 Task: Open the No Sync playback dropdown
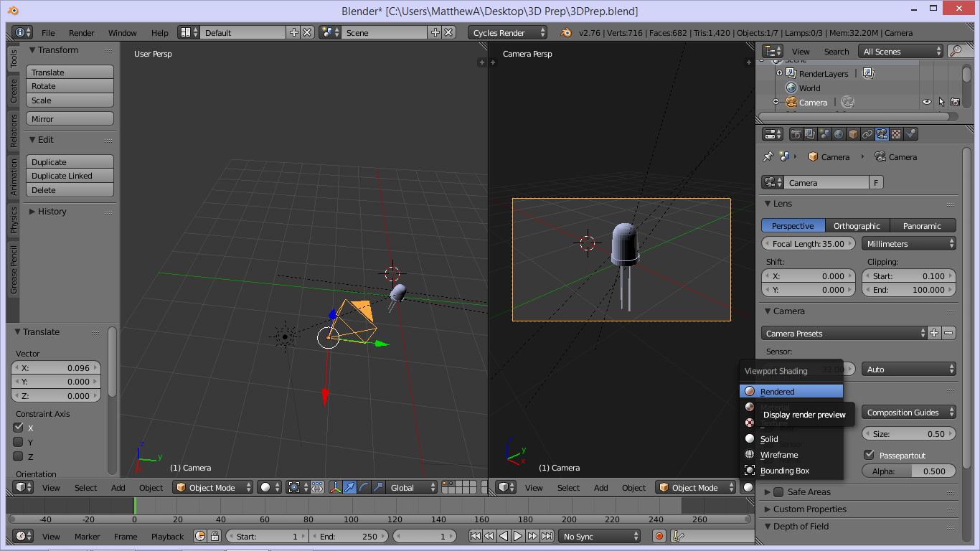[600, 536]
